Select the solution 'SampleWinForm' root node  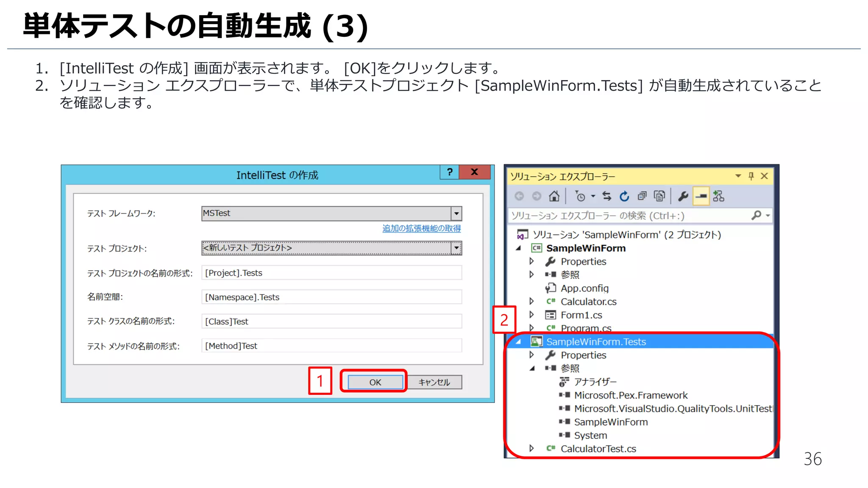626,235
